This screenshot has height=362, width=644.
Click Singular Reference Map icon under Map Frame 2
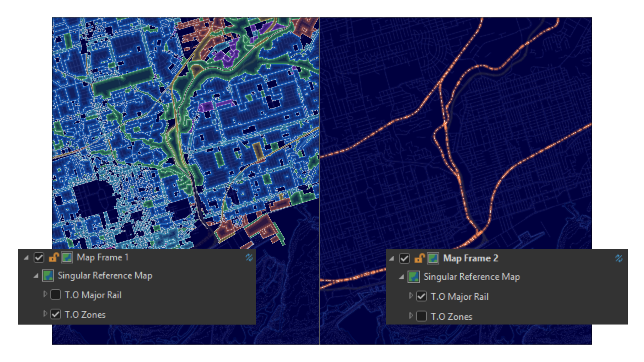(x=414, y=277)
